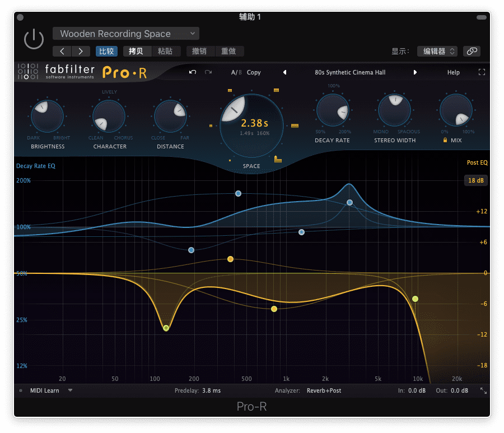Click the 撤销 undo button
The height and width of the screenshot is (433, 504).
pos(200,51)
